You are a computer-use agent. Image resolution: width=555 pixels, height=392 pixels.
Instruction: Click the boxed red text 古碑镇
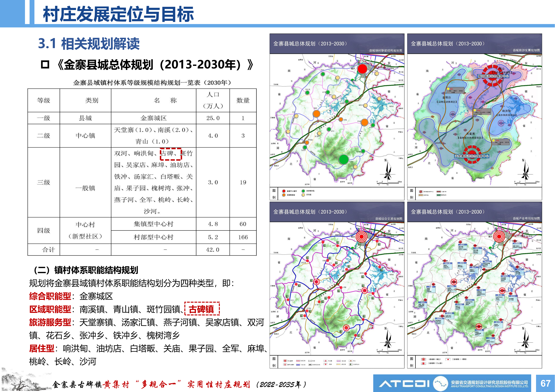[202, 309]
